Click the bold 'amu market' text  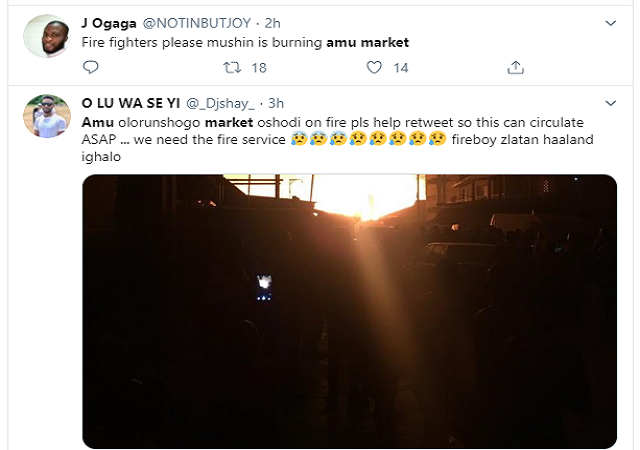367,42
